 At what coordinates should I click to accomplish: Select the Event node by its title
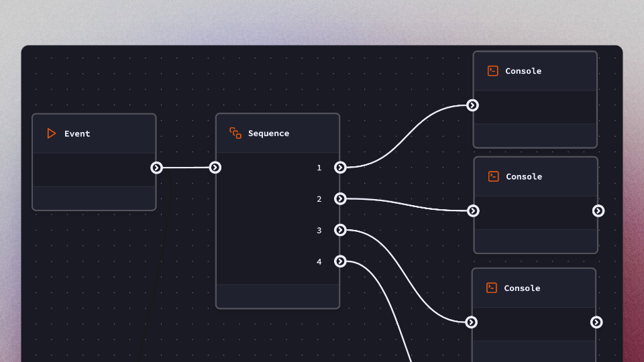pyautogui.click(x=77, y=134)
